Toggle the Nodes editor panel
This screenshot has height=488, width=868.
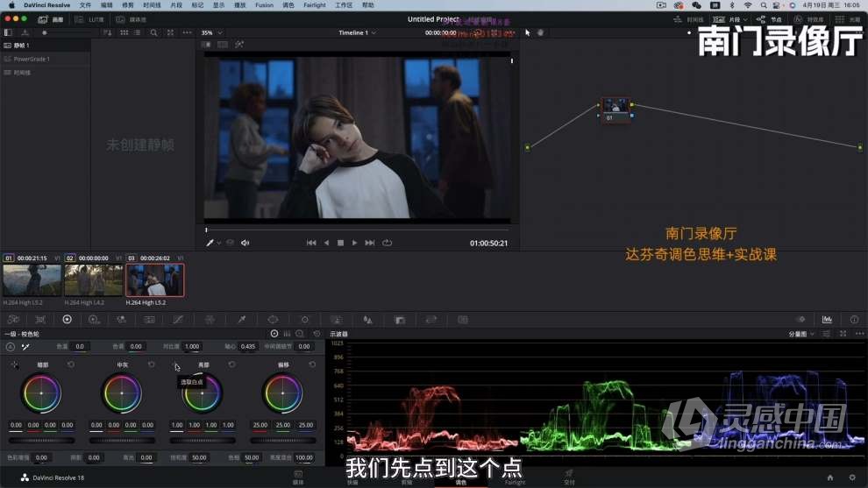pyautogui.click(x=769, y=19)
